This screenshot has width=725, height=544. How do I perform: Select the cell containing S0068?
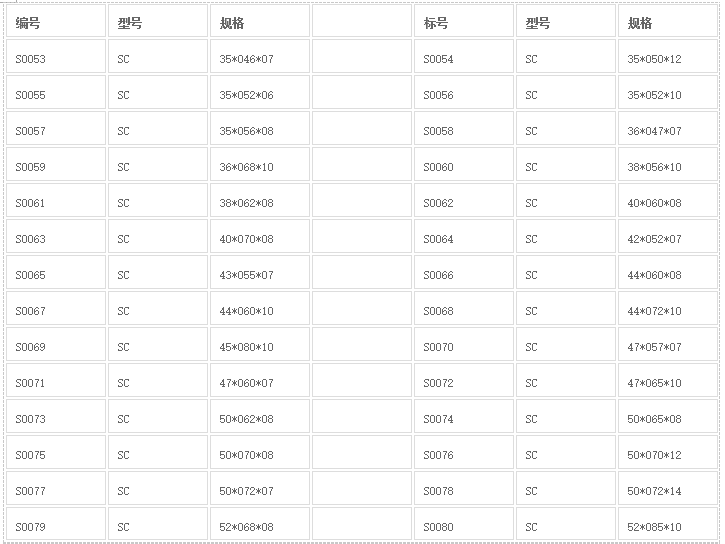pos(463,311)
